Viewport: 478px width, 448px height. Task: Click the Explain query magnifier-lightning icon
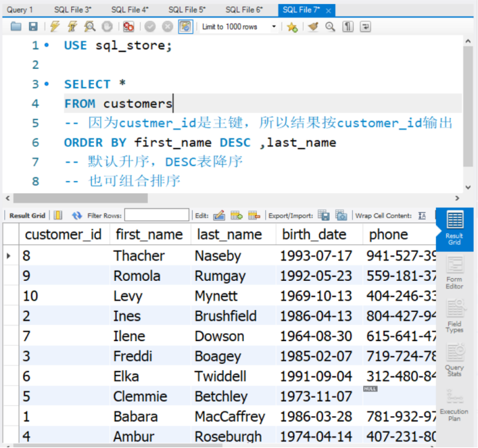90,27
